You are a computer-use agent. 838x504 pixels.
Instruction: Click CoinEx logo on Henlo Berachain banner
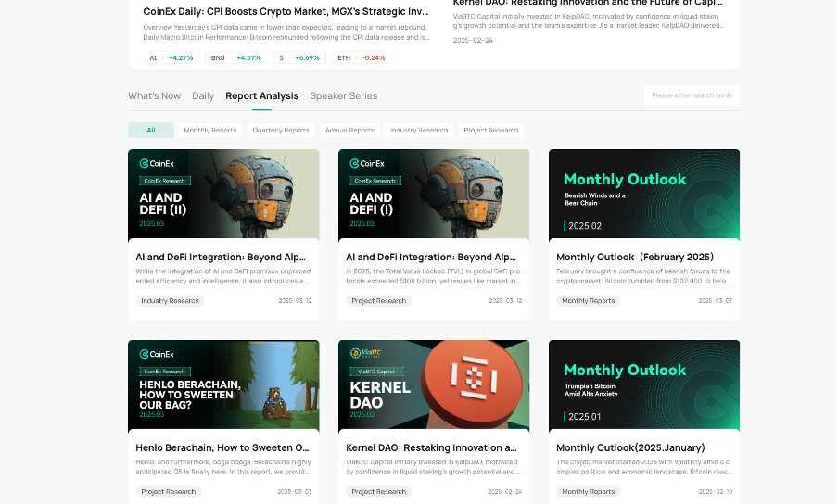(157, 354)
